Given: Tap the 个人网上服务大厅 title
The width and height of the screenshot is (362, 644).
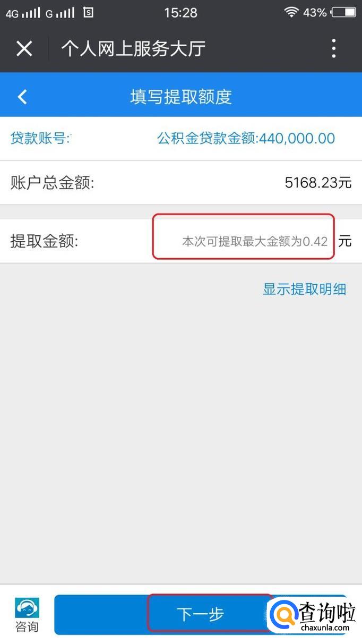Looking at the screenshot, I should 133,49.
